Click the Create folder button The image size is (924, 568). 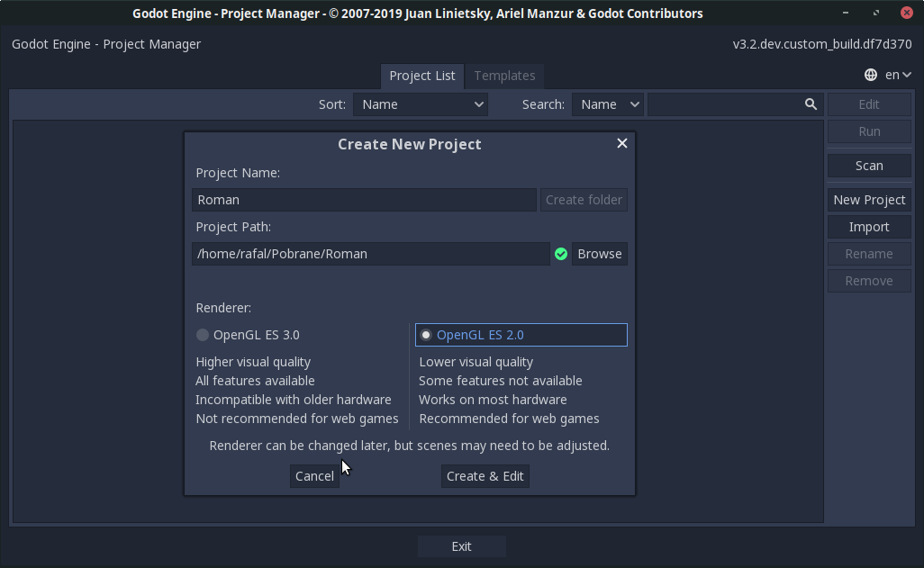pyautogui.click(x=584, y=200)
